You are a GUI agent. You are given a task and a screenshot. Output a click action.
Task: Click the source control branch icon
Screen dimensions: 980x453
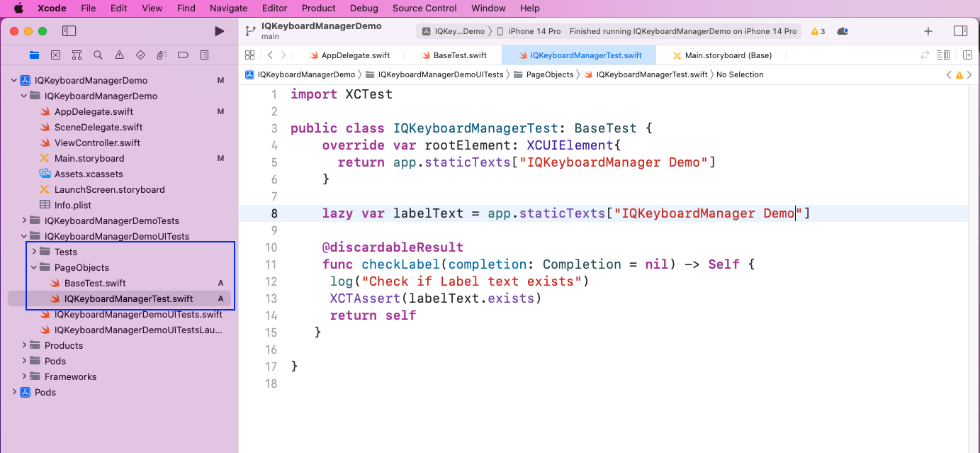tap(249, 30)
